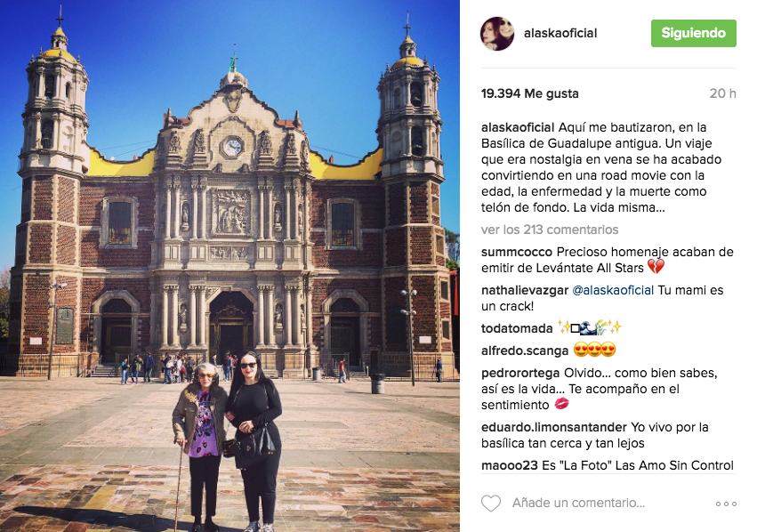Open todatomada commenter profile

click(517, 328)
